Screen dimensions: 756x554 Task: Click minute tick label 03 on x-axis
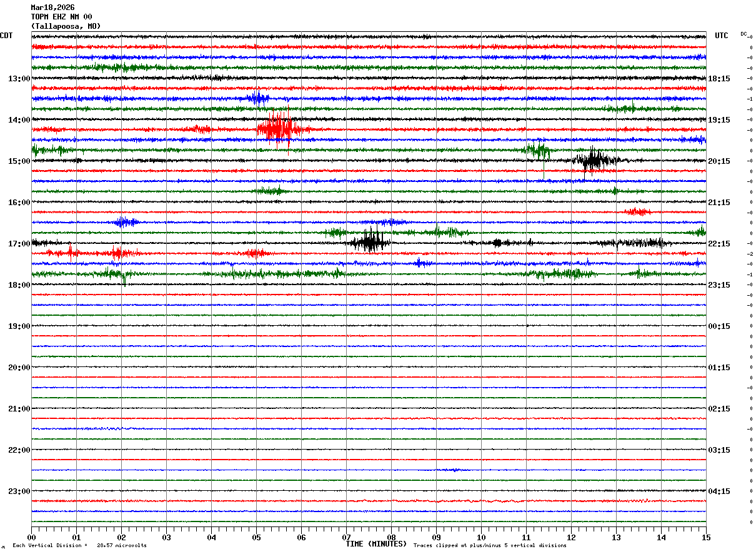pos(166,538)
